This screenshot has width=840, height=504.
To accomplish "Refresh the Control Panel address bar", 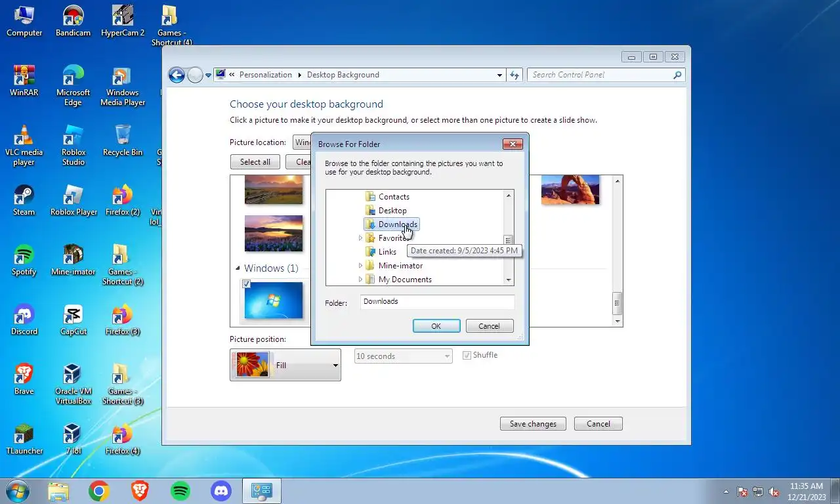I will point(514,75).
